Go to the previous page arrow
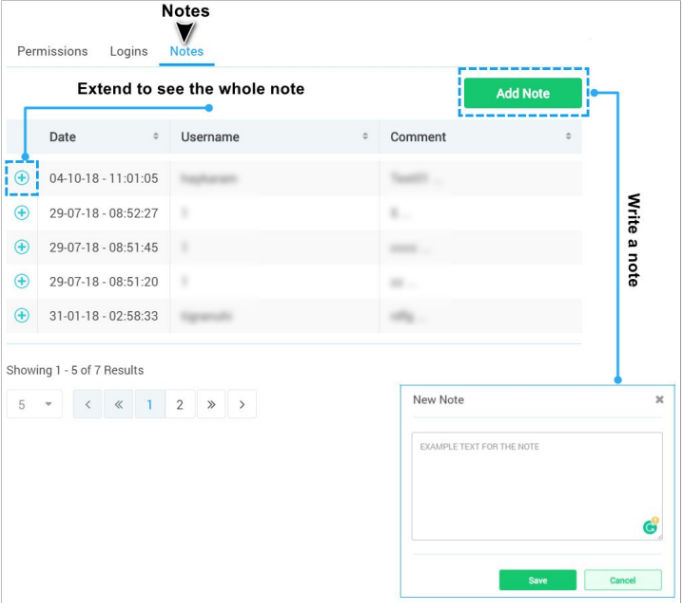The image size is (682, 603). [x=87, y=405]
